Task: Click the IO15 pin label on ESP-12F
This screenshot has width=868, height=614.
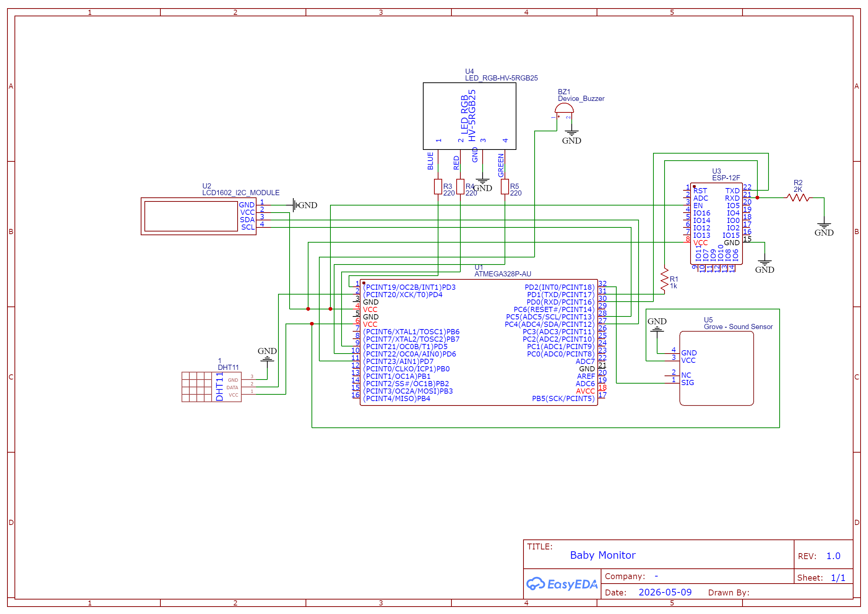Action: point(731,235)
